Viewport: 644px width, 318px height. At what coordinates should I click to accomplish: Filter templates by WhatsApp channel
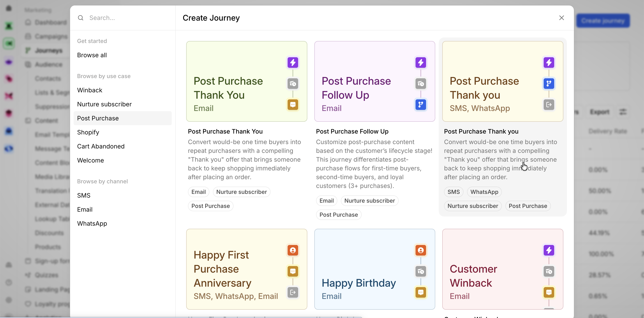92,223
